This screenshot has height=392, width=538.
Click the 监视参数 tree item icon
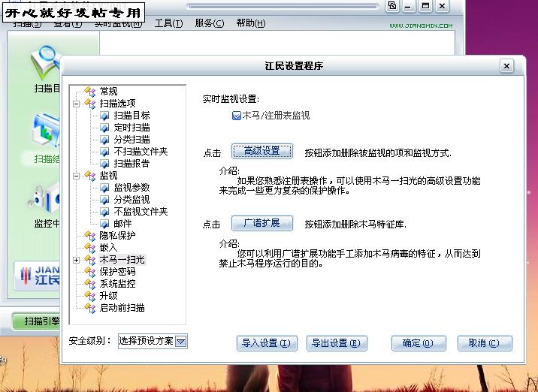pyautogui.click(x=104, y=188)
